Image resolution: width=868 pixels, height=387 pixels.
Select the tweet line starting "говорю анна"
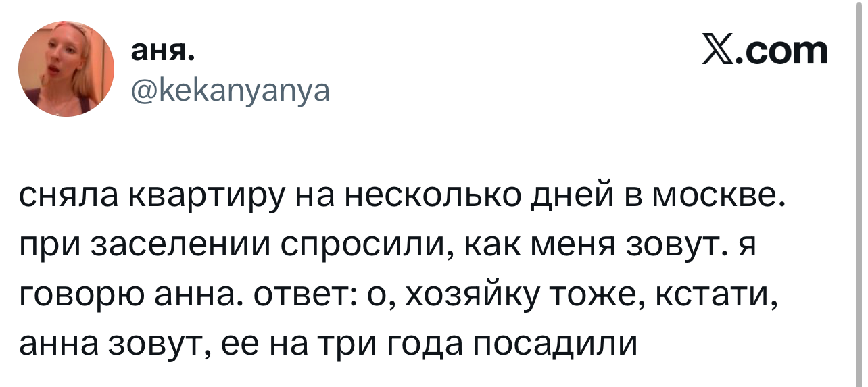tap(397, 296)
